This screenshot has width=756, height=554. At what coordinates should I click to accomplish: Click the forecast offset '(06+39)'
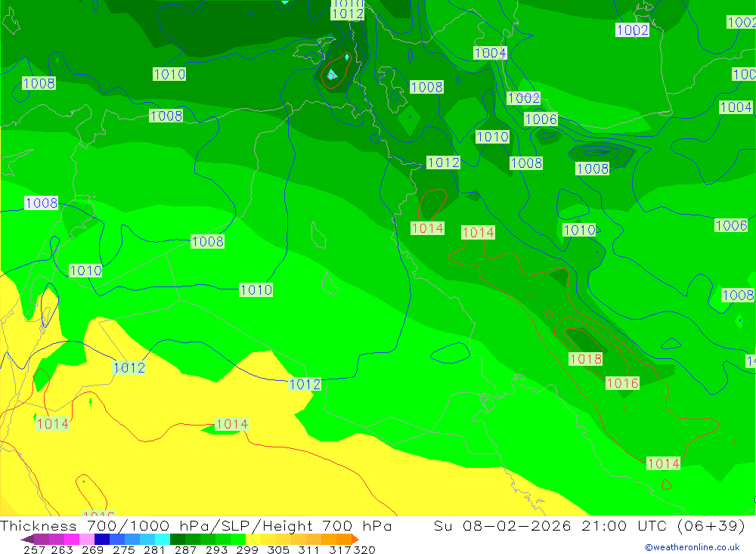(711, 525)
